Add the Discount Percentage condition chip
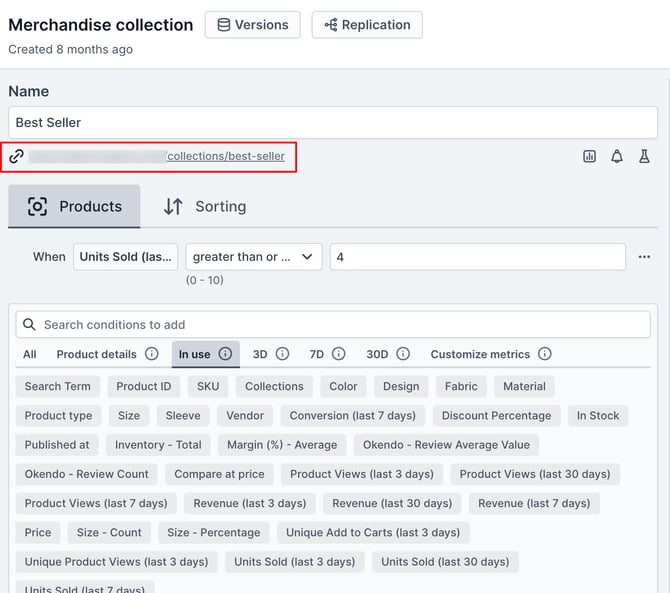 tap(496, 416)
